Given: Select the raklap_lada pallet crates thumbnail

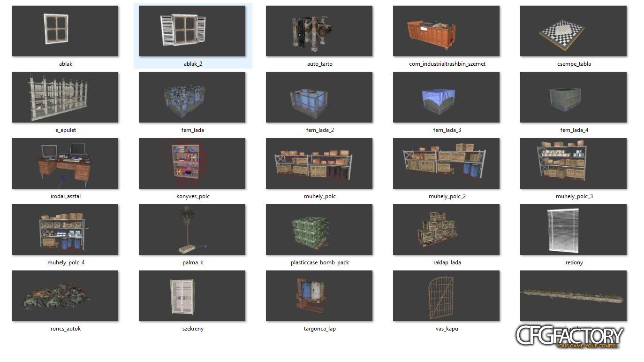Looking at the screenshot, I should pyautogui.click(x=447, y=230).
